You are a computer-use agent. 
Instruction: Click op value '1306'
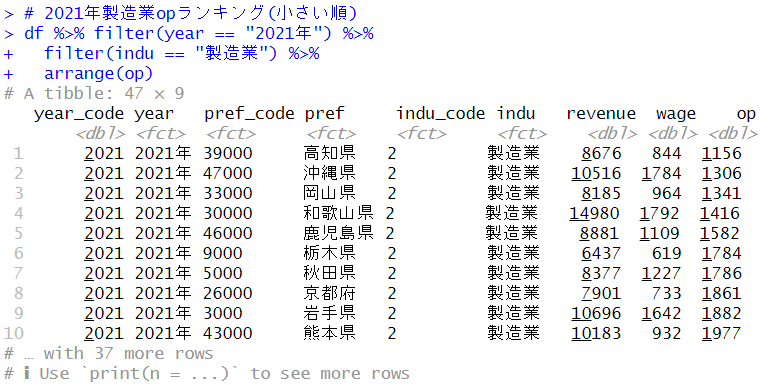(722, 173)
